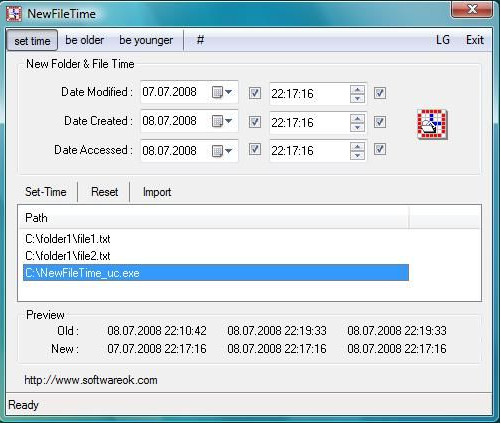Toggle Date Modified time checkbox
The image size is (501, 424).
pyautogui.click(x=380, y=93)
